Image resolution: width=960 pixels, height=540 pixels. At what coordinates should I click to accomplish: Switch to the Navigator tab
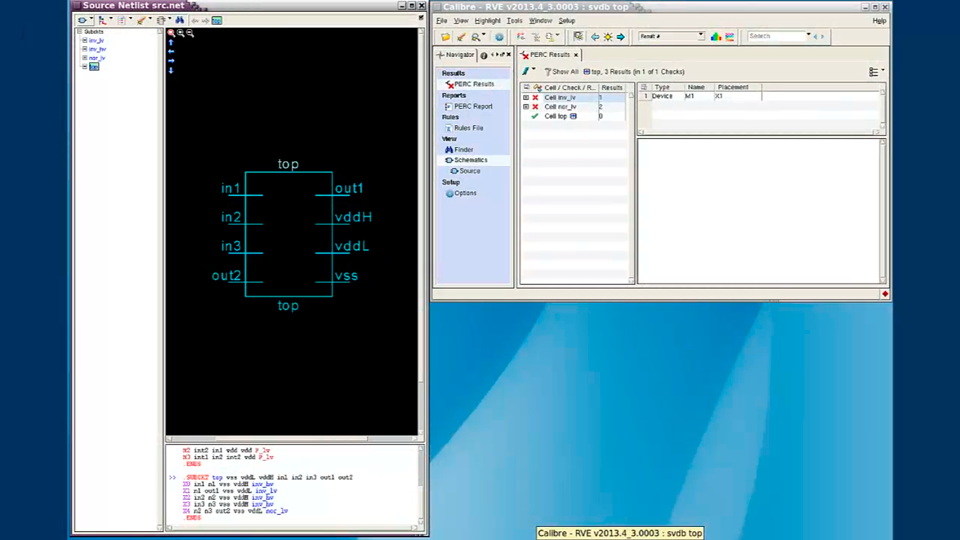coord(456,55)
